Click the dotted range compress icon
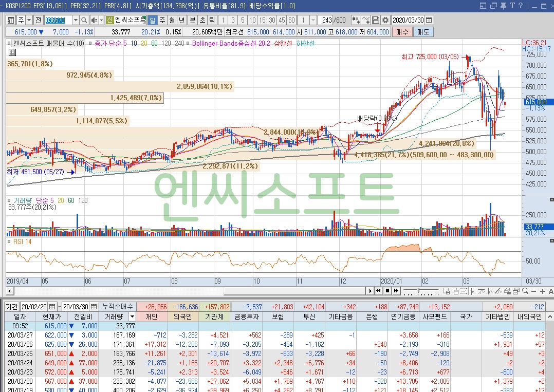Viewport: 554px width, 392px height. pyautogui.click(x=464, y=291)
